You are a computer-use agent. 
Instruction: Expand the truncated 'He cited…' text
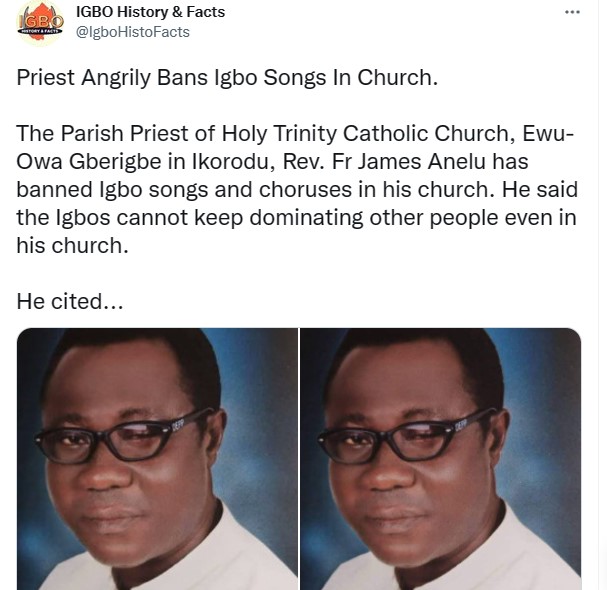[x=69, y=300]
